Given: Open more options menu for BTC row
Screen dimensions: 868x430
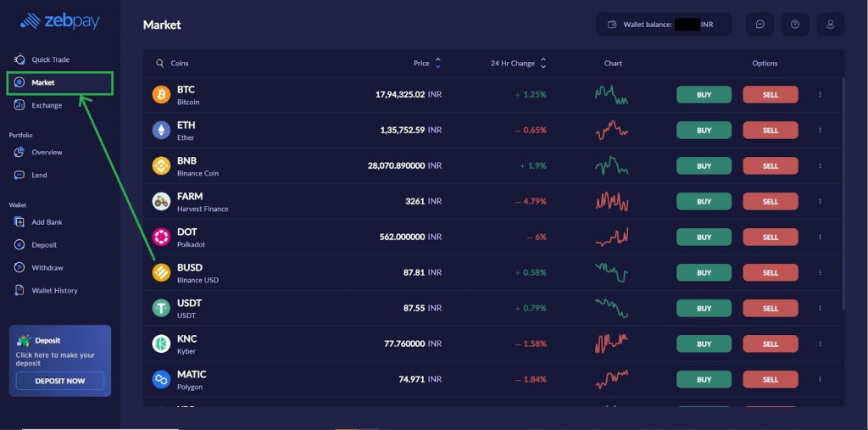Looking at the screenshot, I should (820, 95).
